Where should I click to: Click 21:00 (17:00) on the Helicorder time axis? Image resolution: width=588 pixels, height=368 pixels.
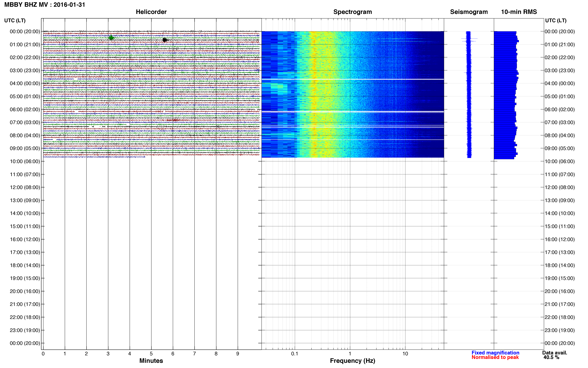[x=25, y=304]
